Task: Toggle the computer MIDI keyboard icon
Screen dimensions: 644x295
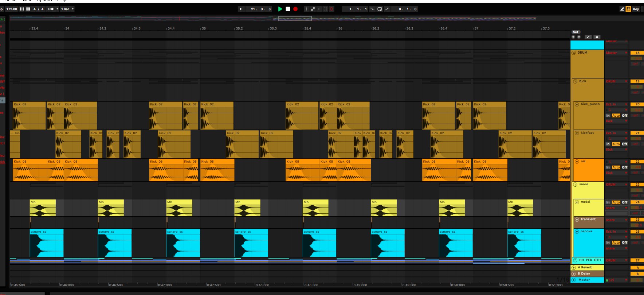Action: click(628, 9)
